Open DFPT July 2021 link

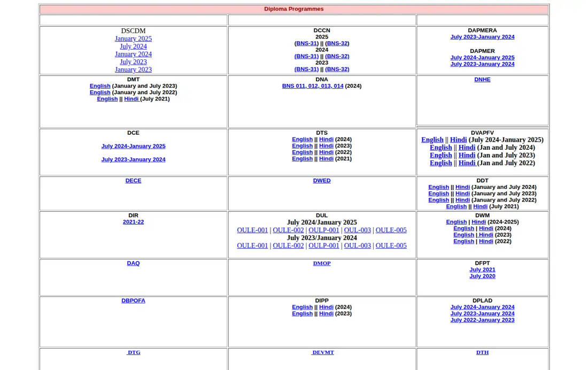tap(482, 269)
